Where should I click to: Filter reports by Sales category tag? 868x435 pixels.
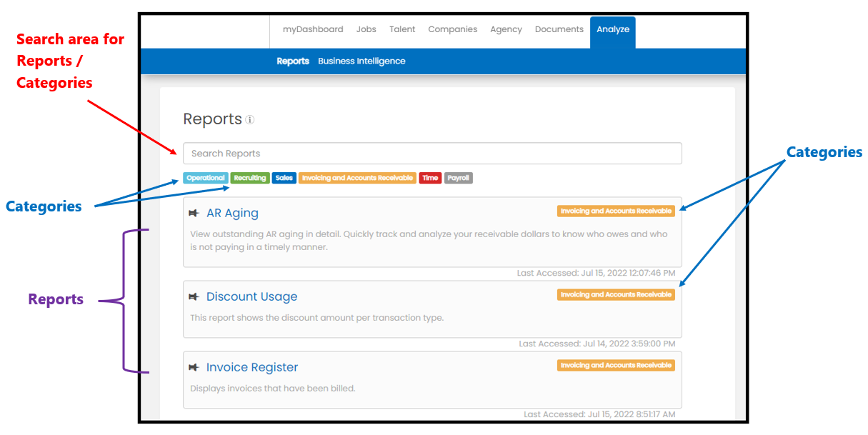point(284,178)
